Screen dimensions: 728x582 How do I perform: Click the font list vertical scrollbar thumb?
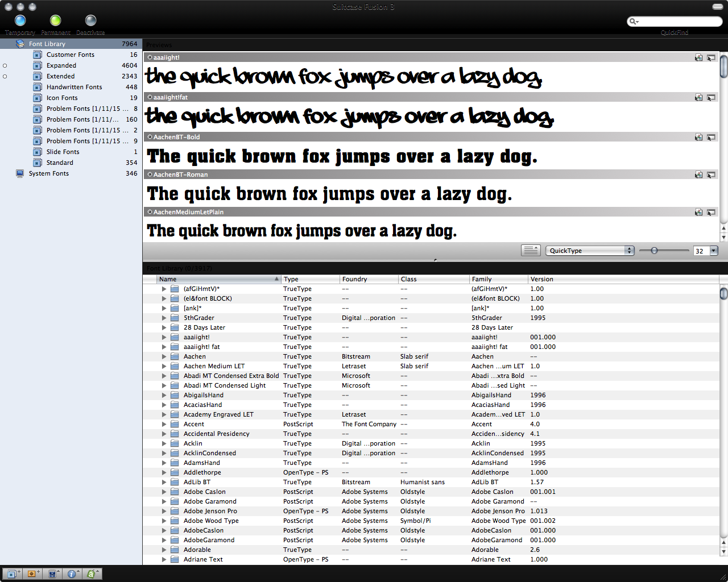click(x=723, y=293)
